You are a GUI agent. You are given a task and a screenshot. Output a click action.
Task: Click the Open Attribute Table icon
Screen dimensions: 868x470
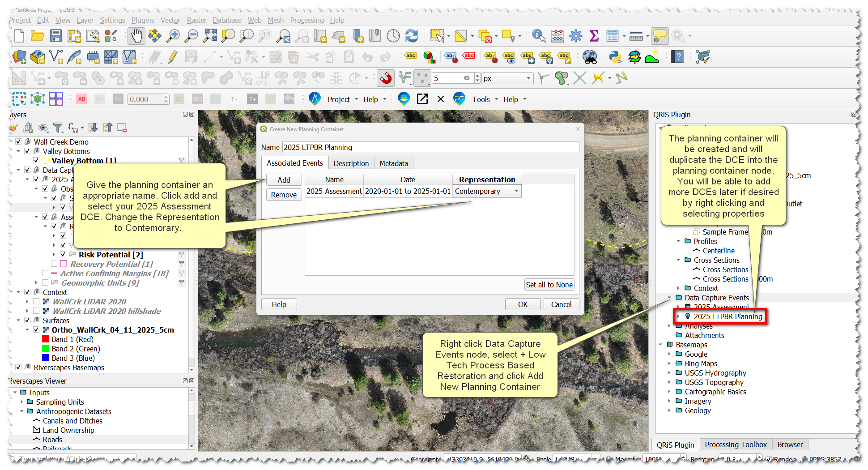(612, 36)
